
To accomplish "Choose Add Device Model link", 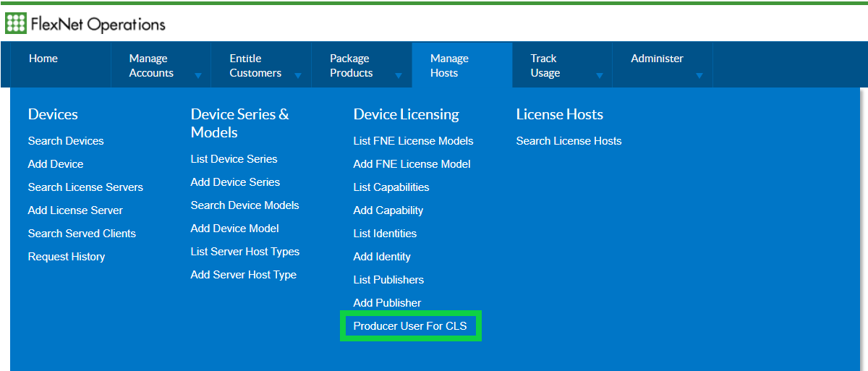I will (x=235, y=229).
